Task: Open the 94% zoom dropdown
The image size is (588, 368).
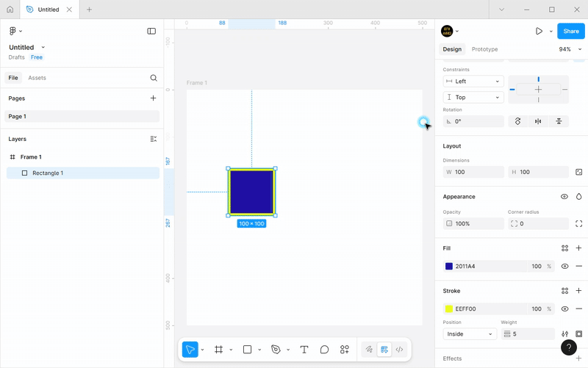Action: coord(570,49)
